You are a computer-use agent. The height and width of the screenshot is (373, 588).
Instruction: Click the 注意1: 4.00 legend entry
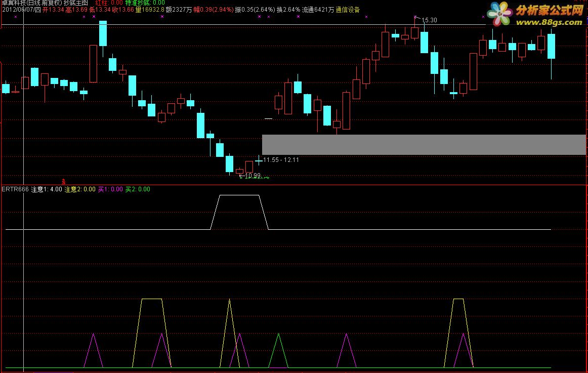[47, 189]
